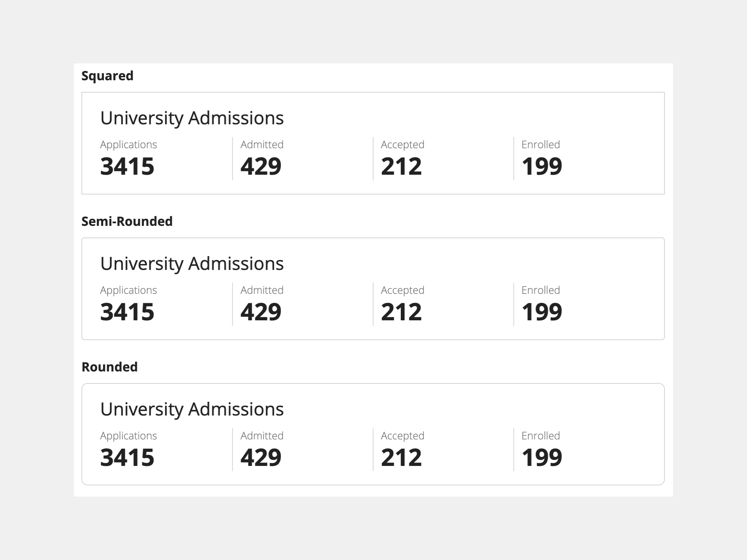Click the 212 value in Squared card

pyautogui.click(x=401, y=166)
